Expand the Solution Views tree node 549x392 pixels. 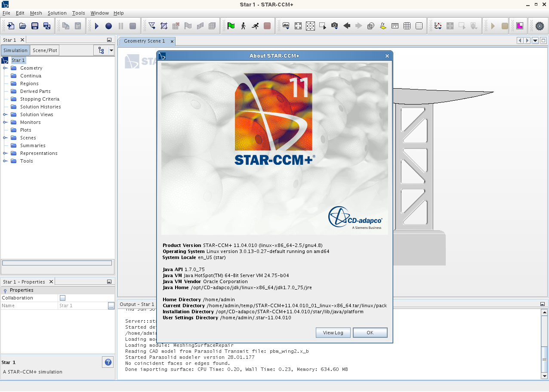pos(5,114)
